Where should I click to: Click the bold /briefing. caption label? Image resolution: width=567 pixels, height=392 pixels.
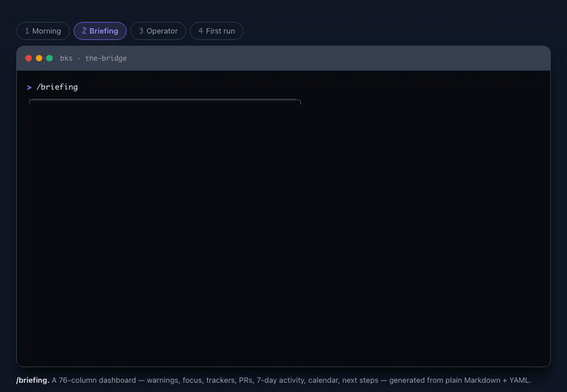pyautogui.click(x=33, y=380)
